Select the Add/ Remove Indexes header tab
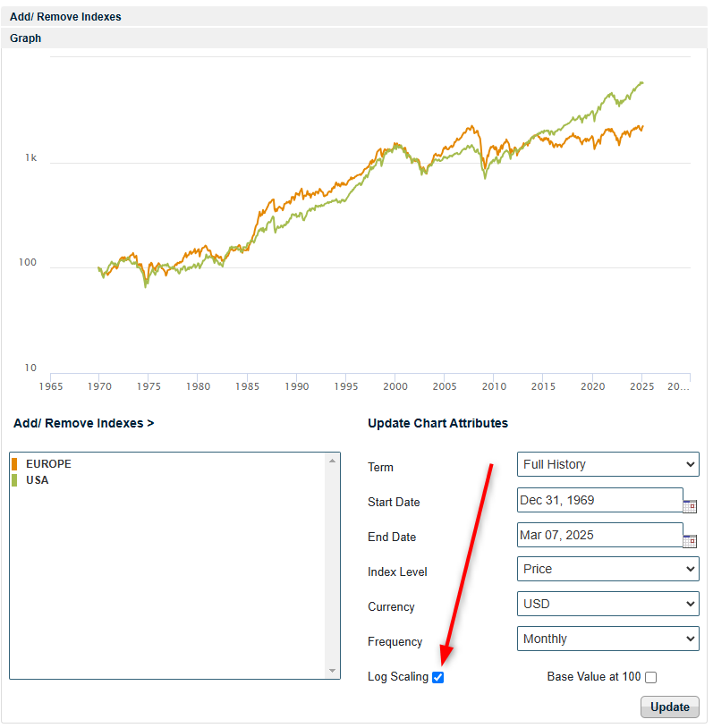The height and width of the screenshot is (728, 713). click(x=65, y=16)
